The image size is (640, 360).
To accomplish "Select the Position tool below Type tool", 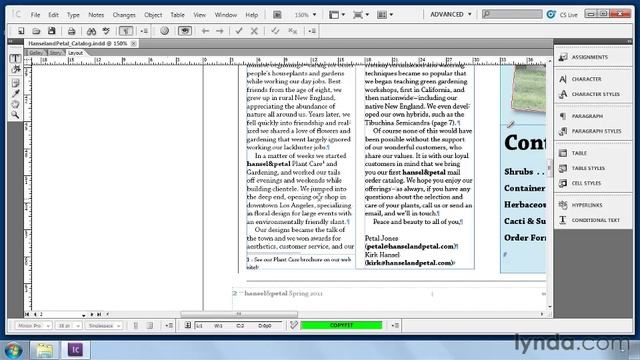I will click(16, 69).
